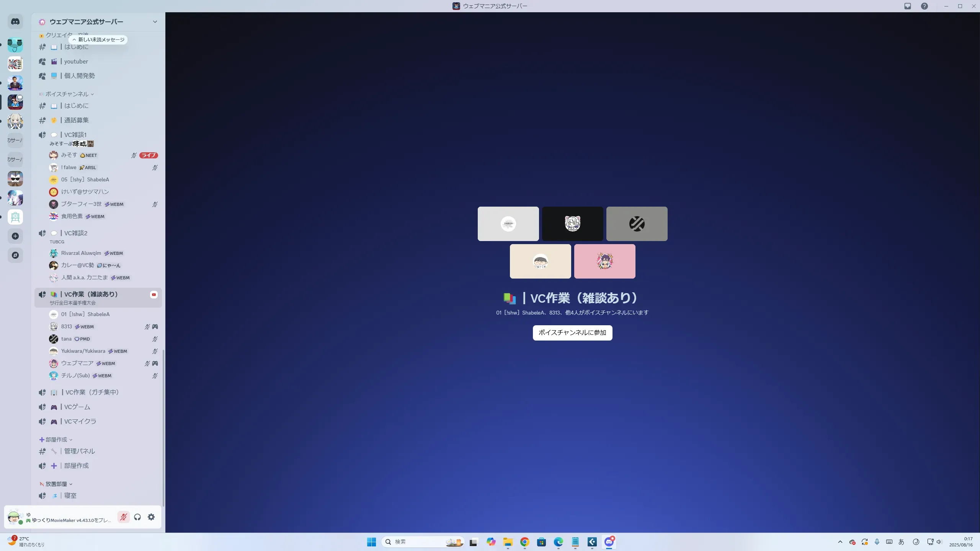
Task: Open ウェブマニア公式サーバー server dropdown menu
Action: [155, 22]
